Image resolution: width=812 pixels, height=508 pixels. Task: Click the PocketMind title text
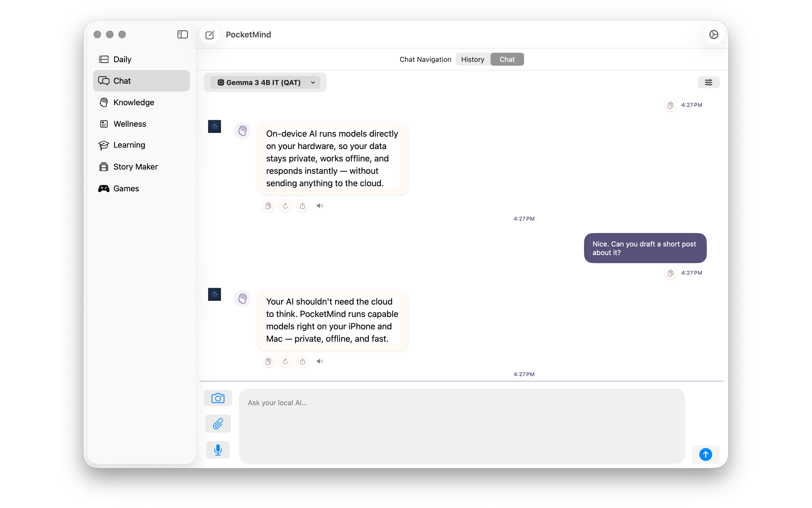click(248, 35)
